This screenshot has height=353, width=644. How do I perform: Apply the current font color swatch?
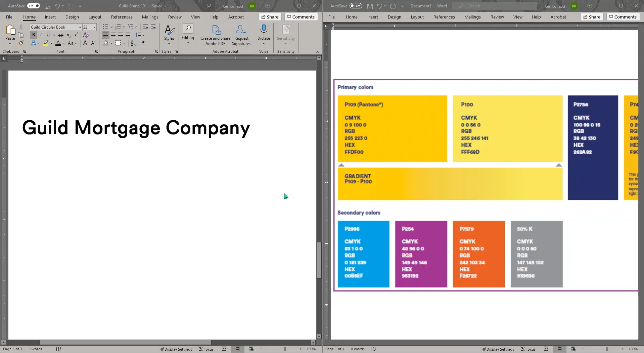click(x=58, y=43)
